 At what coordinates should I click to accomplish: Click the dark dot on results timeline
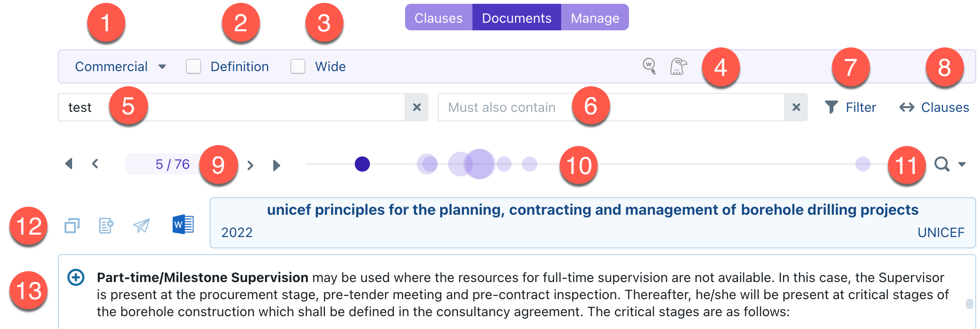pyautogui.click(x=362, y=164)
